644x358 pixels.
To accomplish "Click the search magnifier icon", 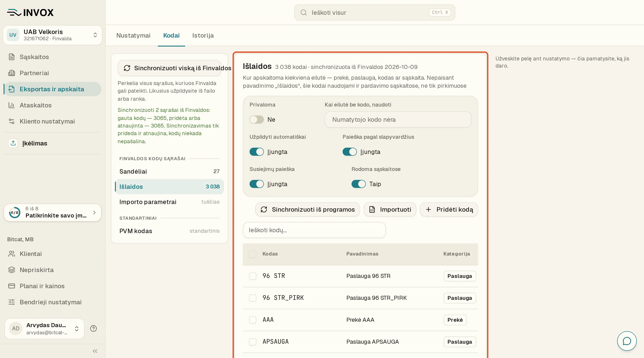I will tap(303, 13).
